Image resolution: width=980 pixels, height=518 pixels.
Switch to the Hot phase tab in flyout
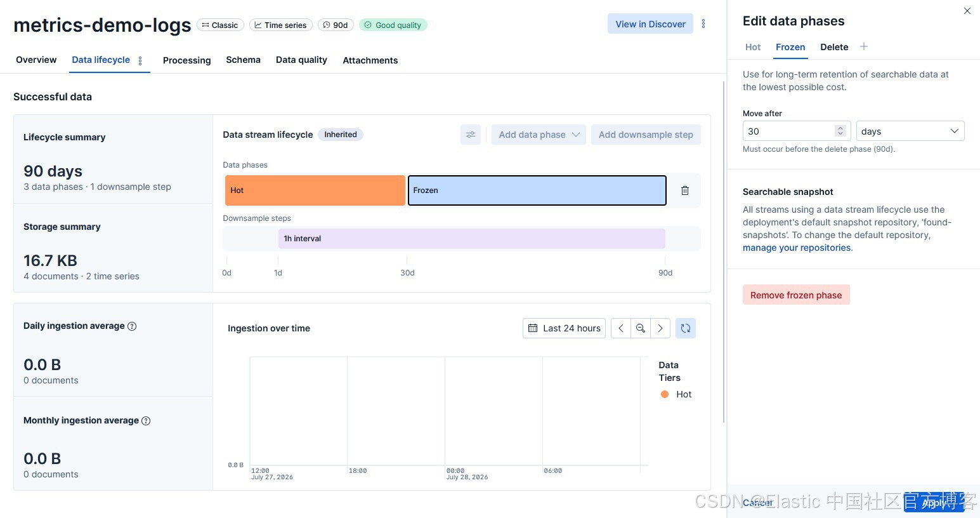(x=753, y=47)
